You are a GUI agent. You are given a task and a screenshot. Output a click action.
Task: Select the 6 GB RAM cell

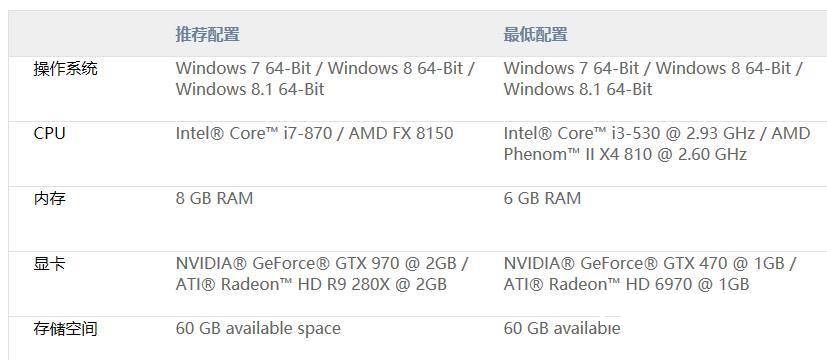pos(542,198)
